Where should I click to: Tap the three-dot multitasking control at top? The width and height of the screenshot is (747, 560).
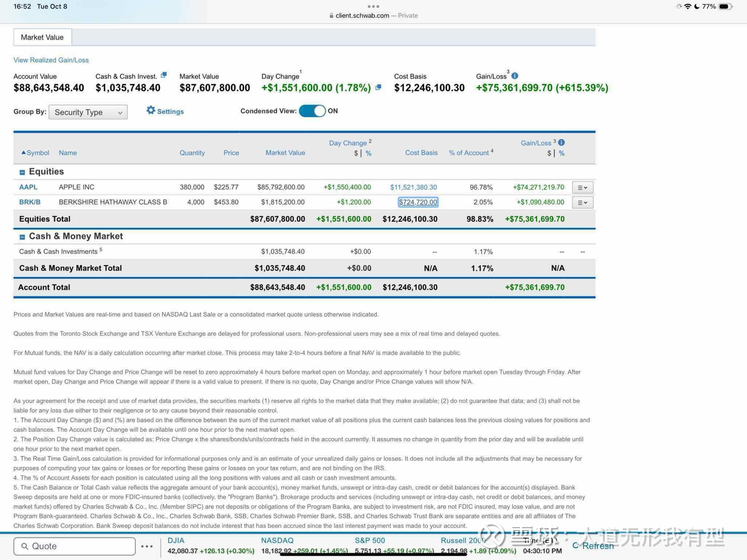(x=373, y=6)
